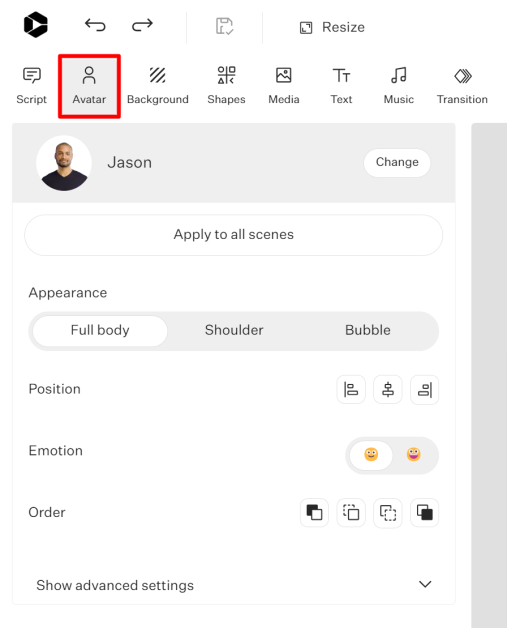Image resolution: width=507 pixels, height=628 pixels.
Task: Open the Avatar tab
Action: pyautogui.click(x=89, y=86)
